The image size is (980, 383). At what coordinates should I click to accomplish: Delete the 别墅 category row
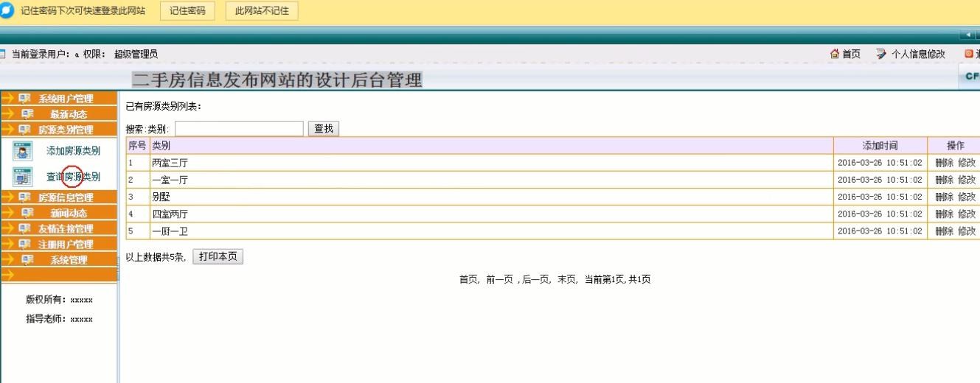coord(944,197)
